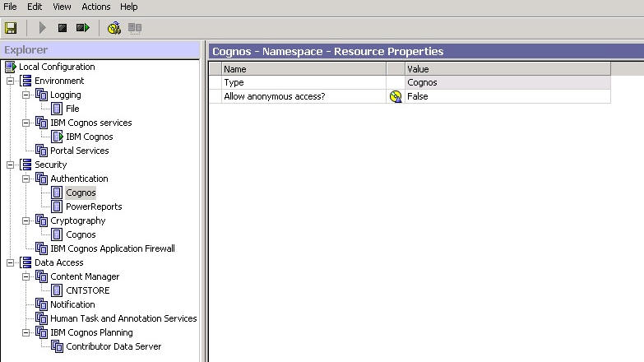Click the Name column header
The width and height of the screenshot is (644, 362).
pos(304,69)
